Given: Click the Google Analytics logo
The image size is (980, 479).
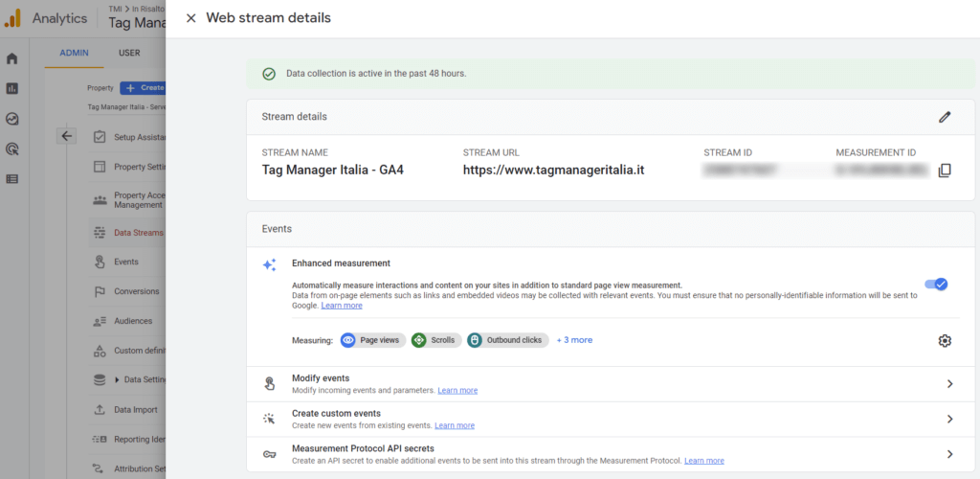Looking at the screenshot, I should (x=13, y=19).
